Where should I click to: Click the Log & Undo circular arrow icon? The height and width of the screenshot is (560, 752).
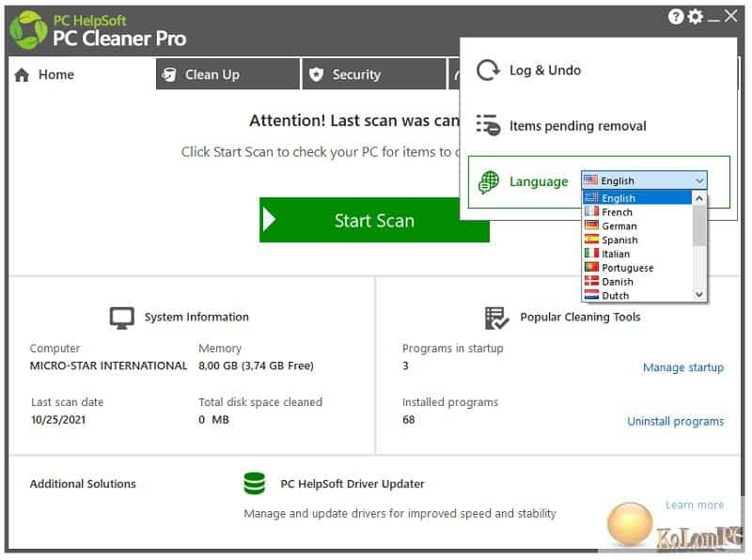(488, 70)
